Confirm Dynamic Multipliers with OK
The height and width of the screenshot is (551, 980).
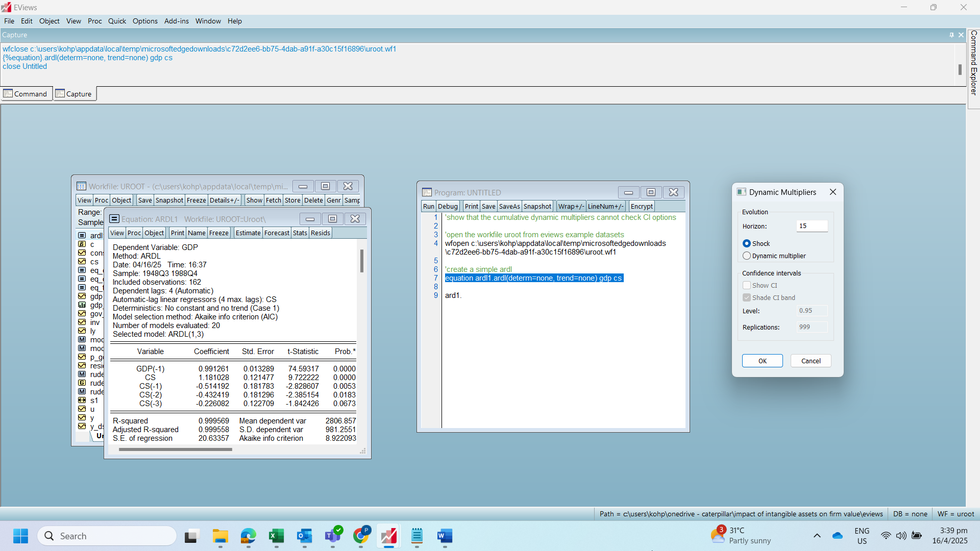click(762, 361)
